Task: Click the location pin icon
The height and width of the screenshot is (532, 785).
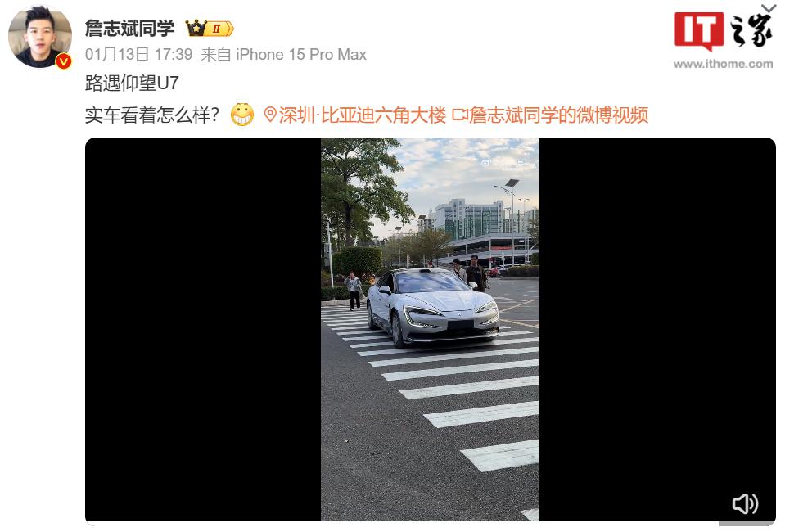Action: (x=270, y=115)
